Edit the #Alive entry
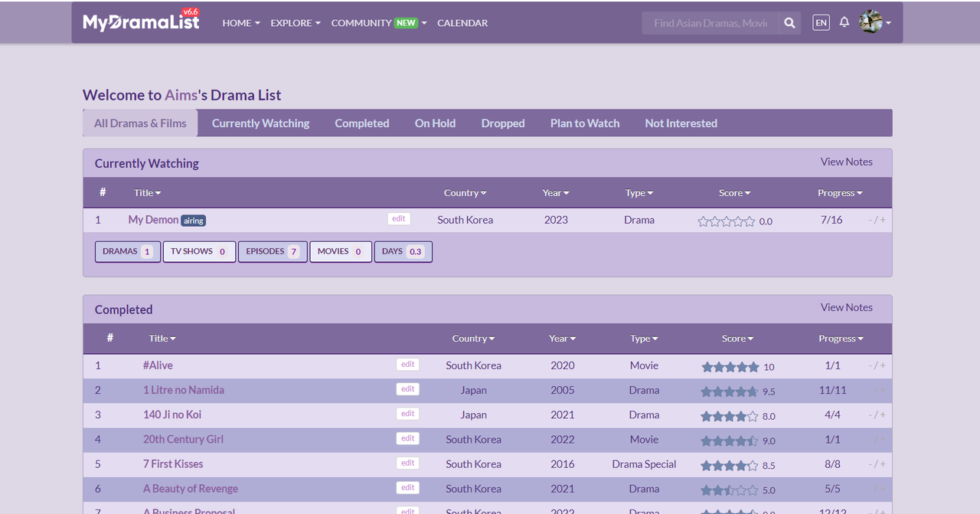The width and height of the screenshot is (980, 514). [407, 365]
